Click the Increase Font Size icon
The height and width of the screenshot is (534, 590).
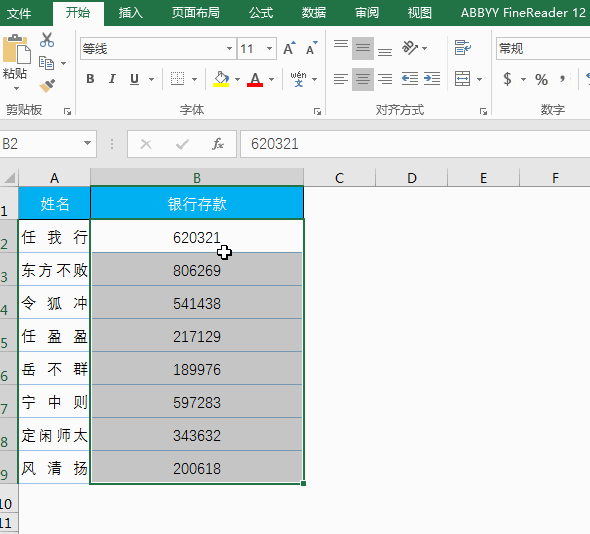[289, 49]
